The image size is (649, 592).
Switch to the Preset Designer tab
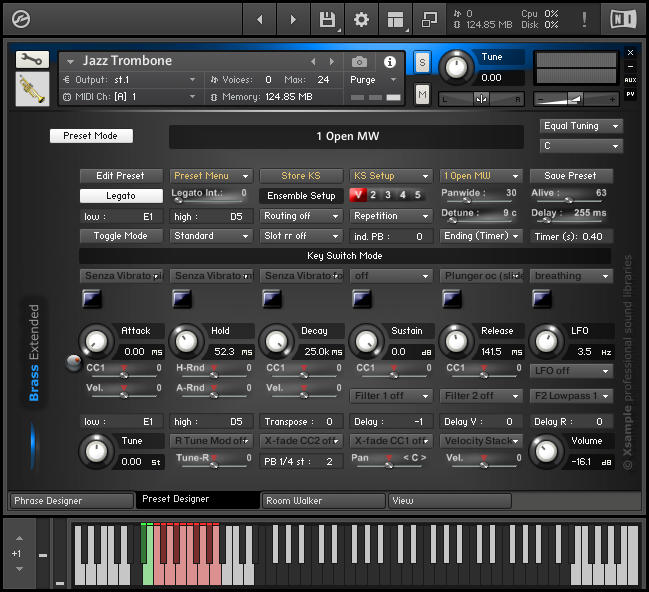(198, 500)
